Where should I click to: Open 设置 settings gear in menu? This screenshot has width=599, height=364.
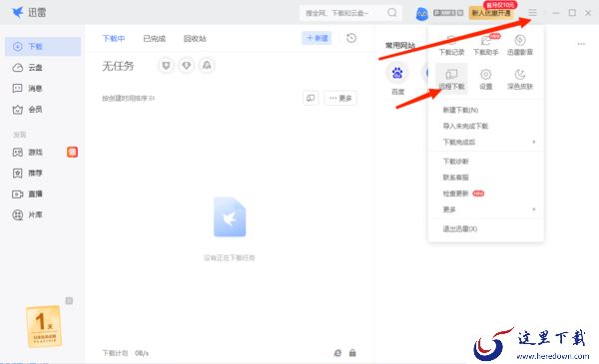pos(485,80)
